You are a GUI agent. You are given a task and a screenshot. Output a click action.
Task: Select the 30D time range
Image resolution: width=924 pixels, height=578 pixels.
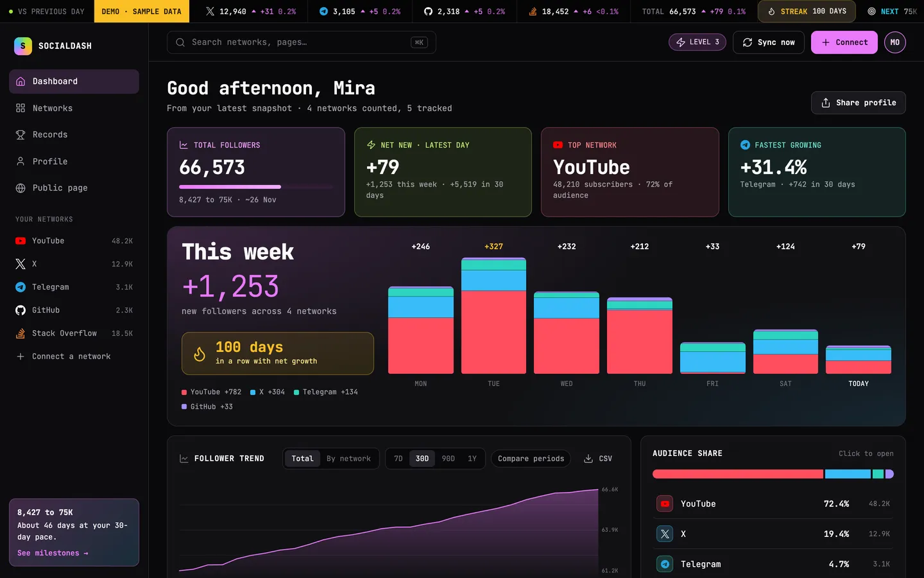422,459
